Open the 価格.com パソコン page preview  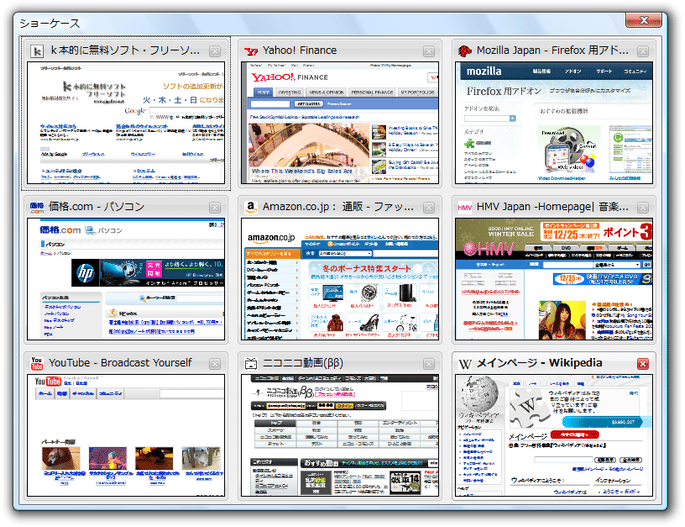click(126, 279)
